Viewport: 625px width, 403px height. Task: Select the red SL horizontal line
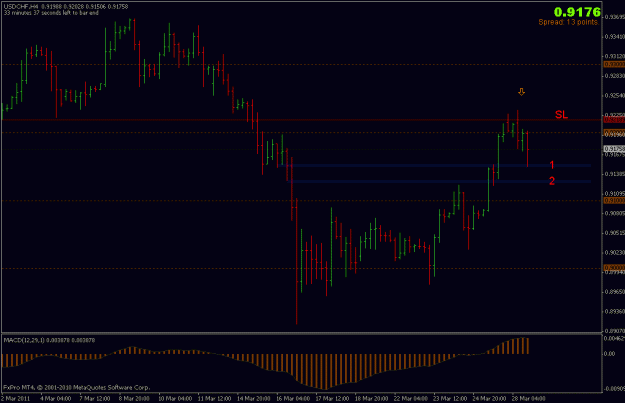pyautogui.click(x=302, y=120)
